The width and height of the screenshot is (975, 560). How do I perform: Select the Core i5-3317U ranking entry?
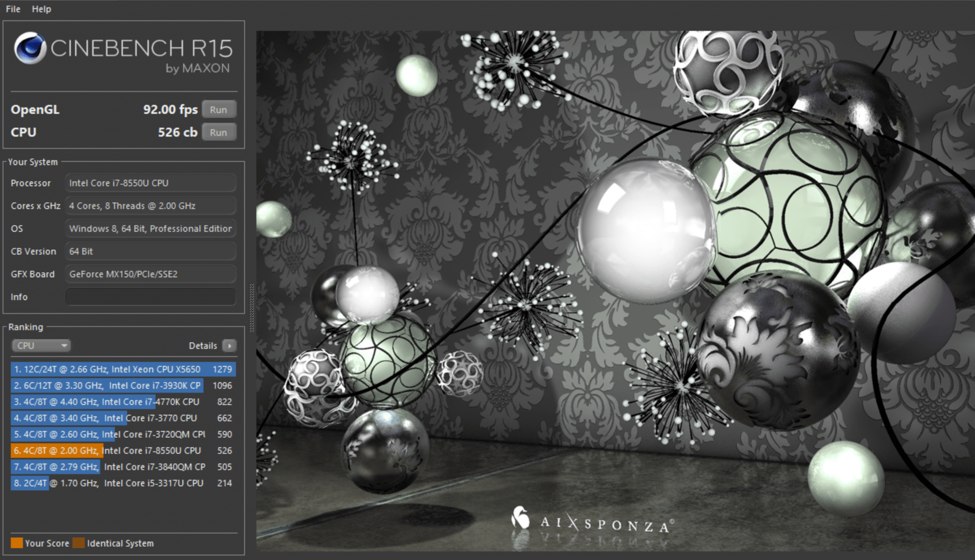(x=123, y=483)
